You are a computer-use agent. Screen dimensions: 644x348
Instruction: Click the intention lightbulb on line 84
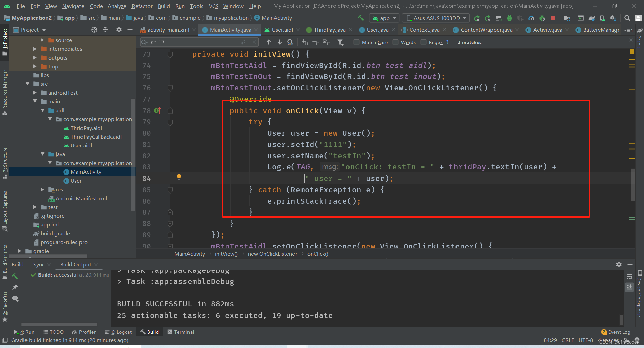(179, 177)
